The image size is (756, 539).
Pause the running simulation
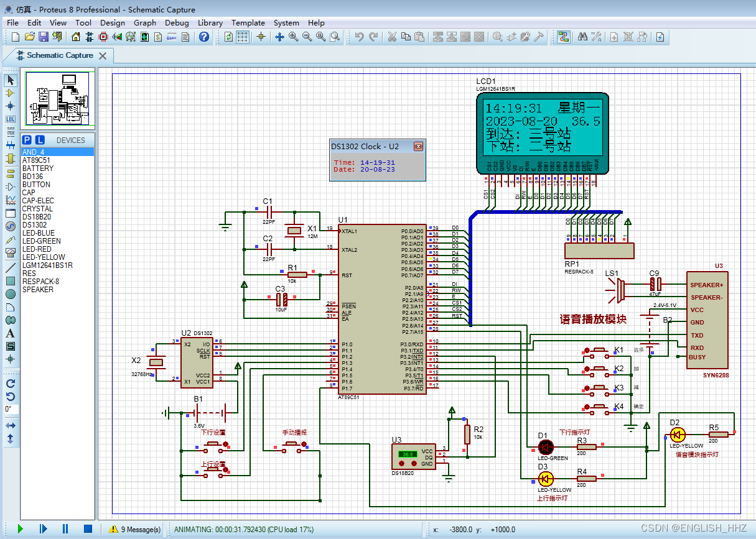(65, 529)
